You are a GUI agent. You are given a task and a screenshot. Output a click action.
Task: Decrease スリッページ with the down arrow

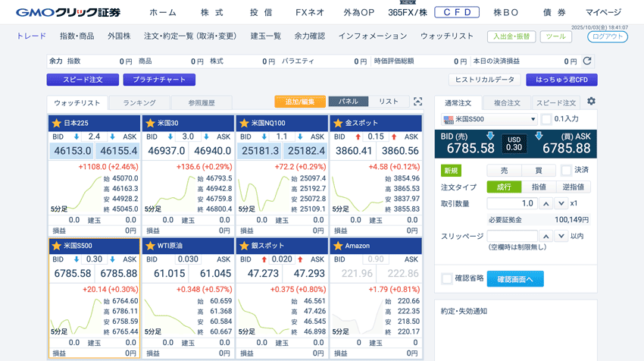click(x=561, y=236)
